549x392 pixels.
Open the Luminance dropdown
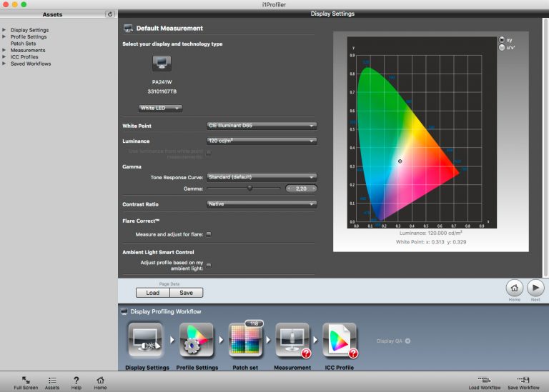click(x=262, y=141)
